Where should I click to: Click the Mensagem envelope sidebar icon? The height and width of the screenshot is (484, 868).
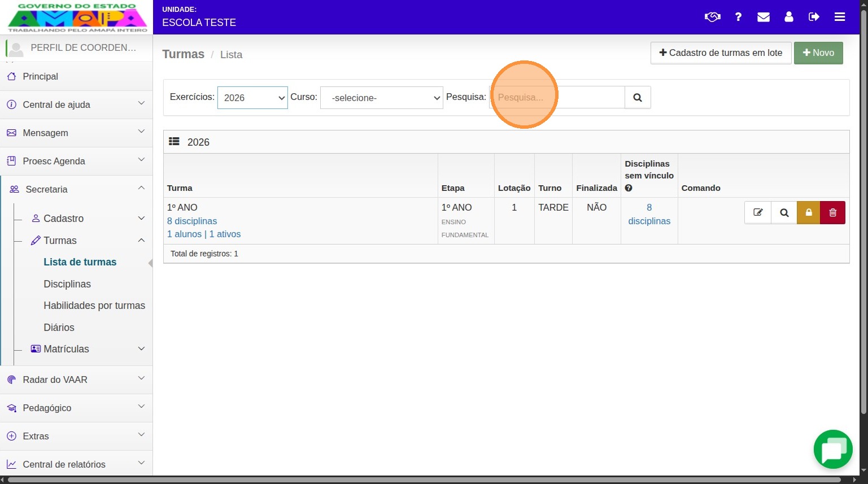11,133
